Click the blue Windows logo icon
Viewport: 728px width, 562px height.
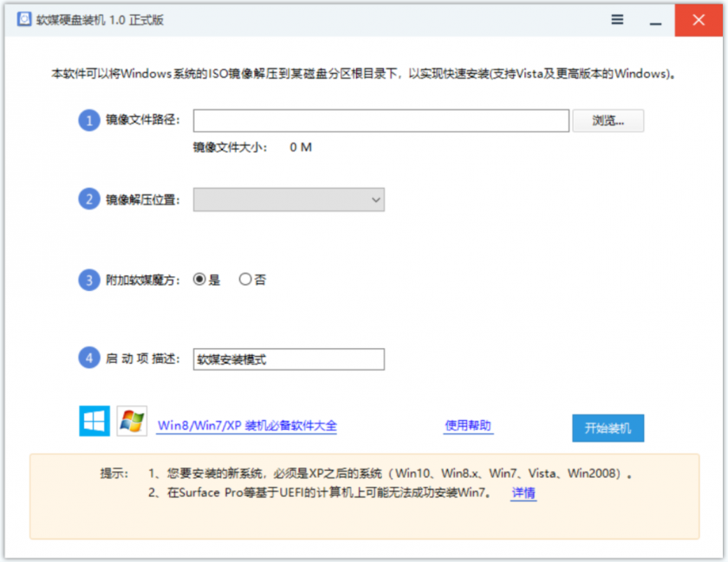pyautogui.click(x=94, y=422)
